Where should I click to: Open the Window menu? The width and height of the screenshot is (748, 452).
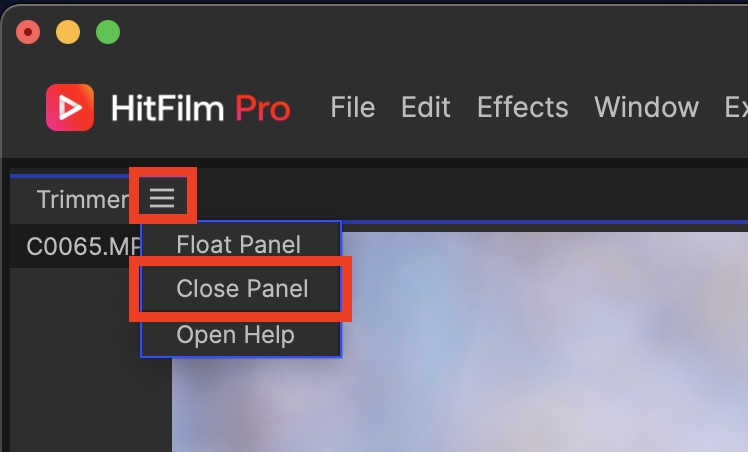pyautogui.click(x=646, y=108)
